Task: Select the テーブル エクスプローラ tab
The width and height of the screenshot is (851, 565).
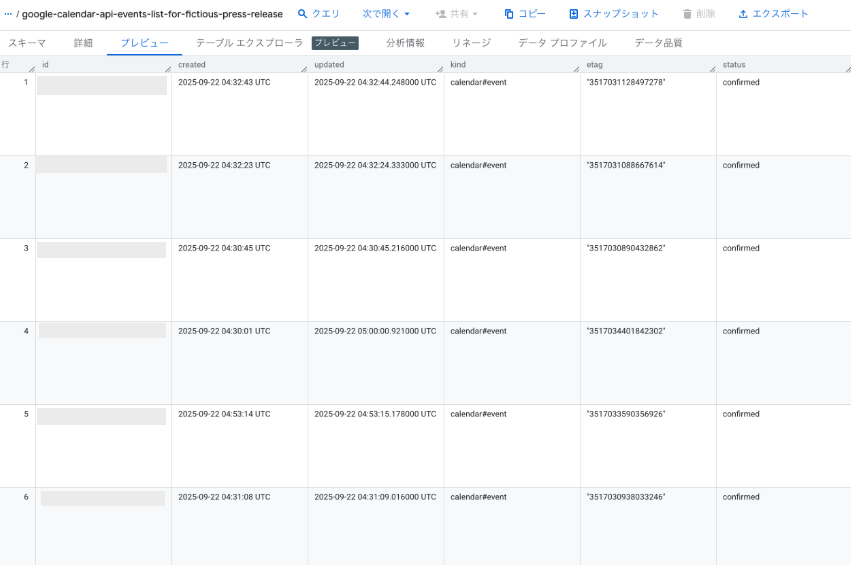Action: [x=249, y=43]
